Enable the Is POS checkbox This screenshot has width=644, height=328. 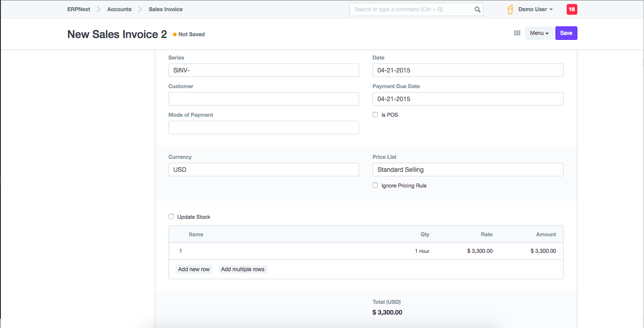(x=375, y=115)
